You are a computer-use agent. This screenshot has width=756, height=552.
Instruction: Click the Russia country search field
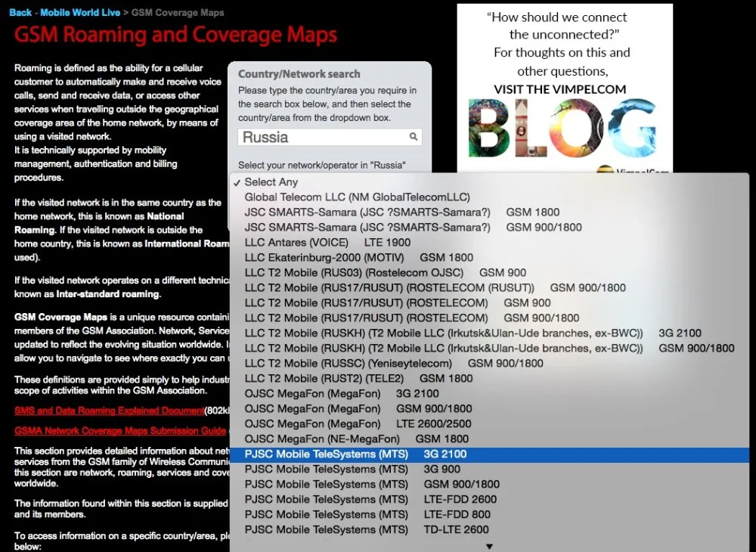click(x=330, y=137)
